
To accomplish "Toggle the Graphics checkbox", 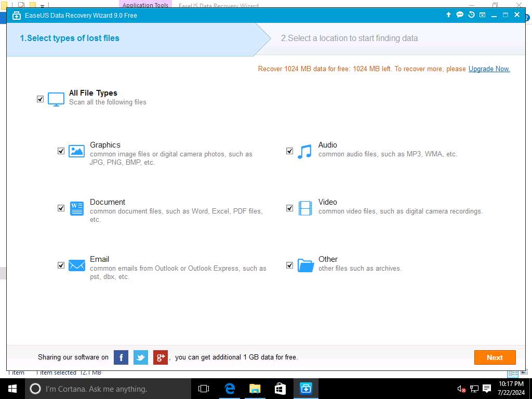I will pyautogui.click(x=61, y=151).
